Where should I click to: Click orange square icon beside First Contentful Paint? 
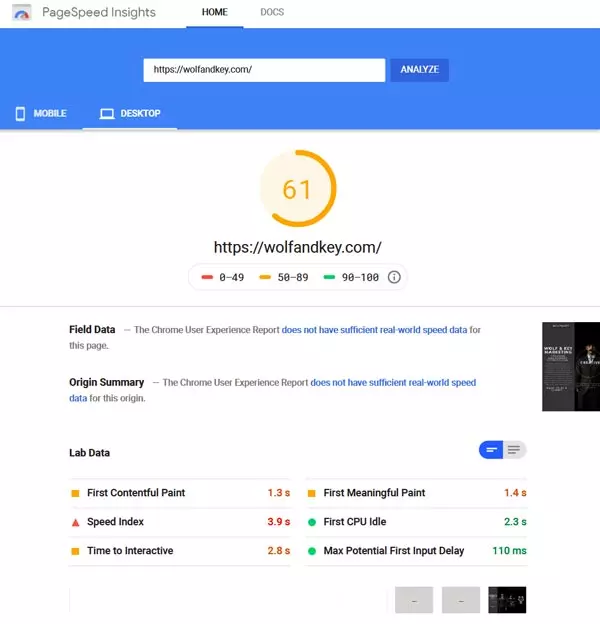75,493
